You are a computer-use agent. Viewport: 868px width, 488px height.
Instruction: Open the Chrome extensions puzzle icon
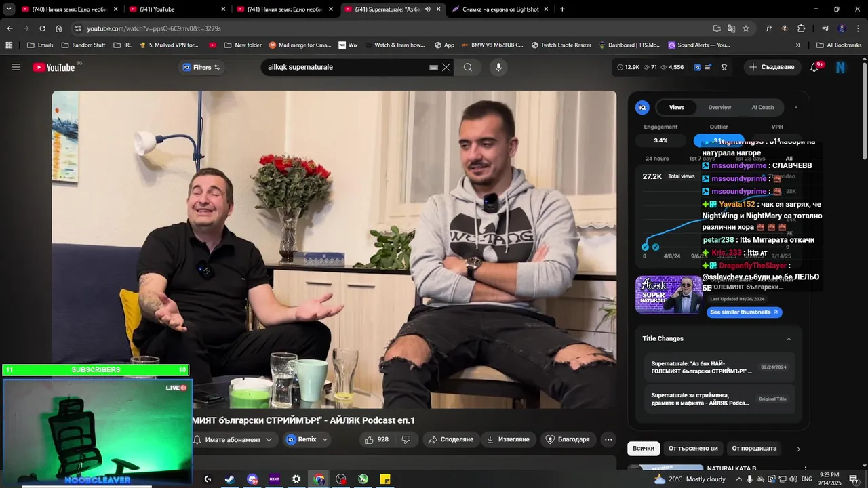coord(802,28)
